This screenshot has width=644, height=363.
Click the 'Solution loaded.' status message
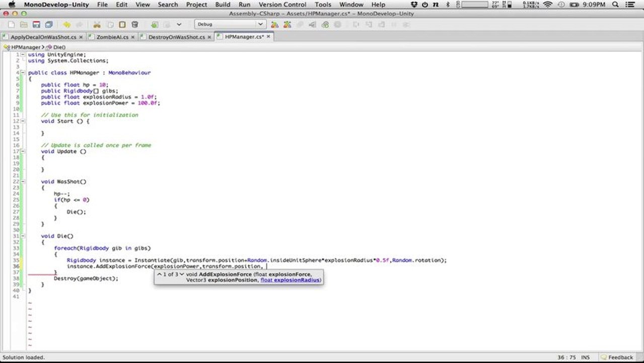[24, 357]
